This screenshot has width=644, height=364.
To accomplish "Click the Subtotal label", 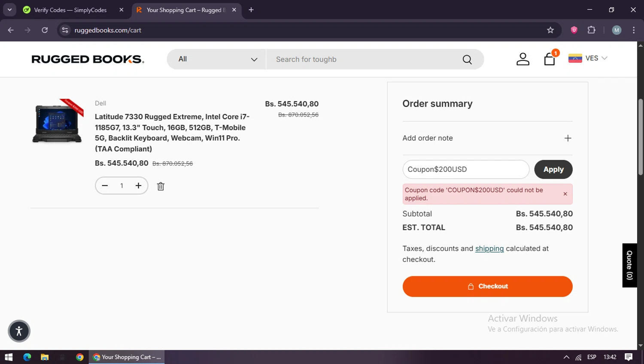I will point(417,214).
